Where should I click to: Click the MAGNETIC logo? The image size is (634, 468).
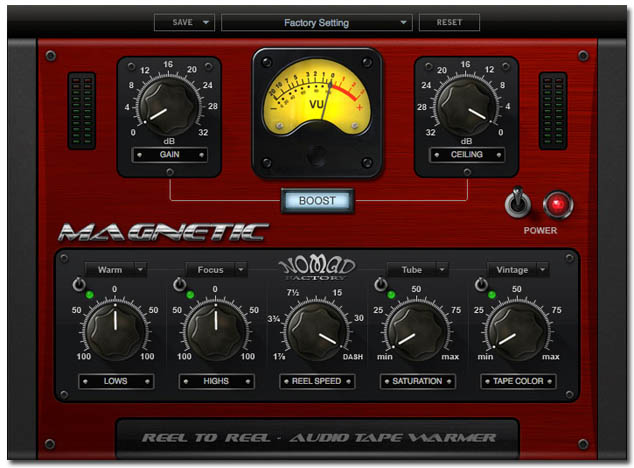pyautogui.click(x=164, y=233)
